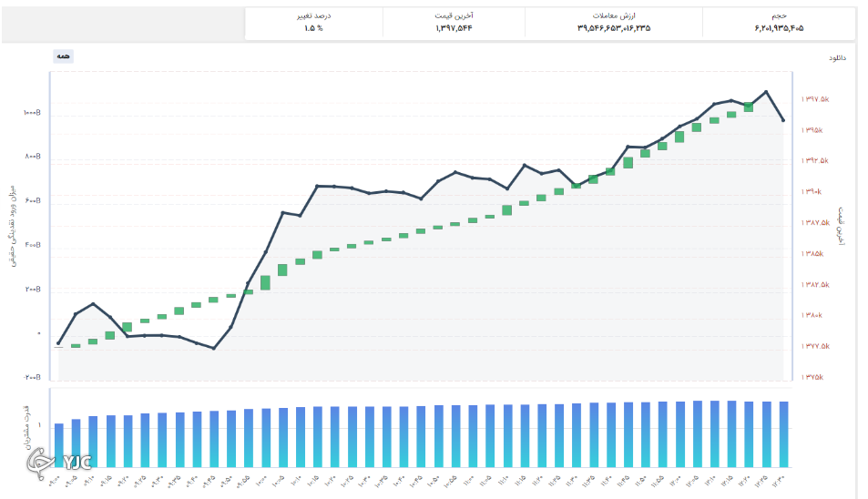The image size is (868, 499).
Task: Click the topmost green candle near 12:20
Action: [749, 107]
